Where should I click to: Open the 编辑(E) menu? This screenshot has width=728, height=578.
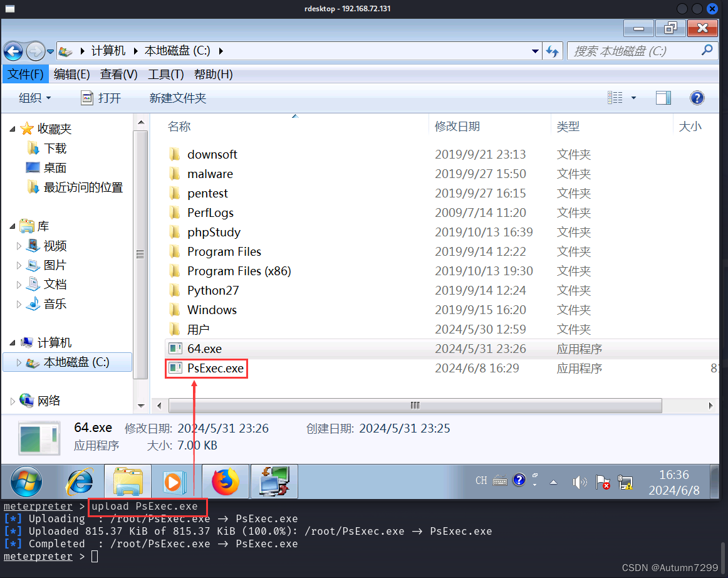click(x=71, y=75)
